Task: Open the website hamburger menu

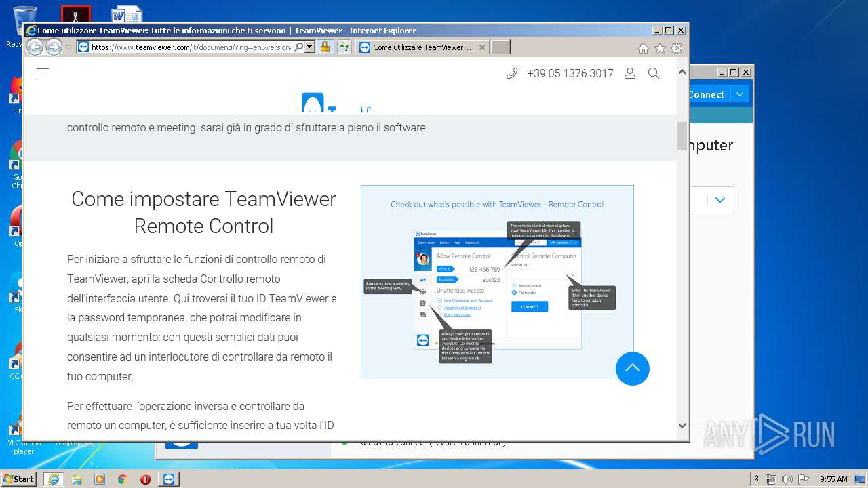Action: [43, 73]
